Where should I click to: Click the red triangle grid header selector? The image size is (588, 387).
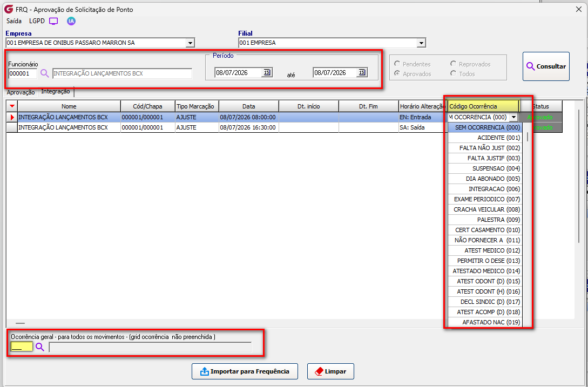pos(12,106)
